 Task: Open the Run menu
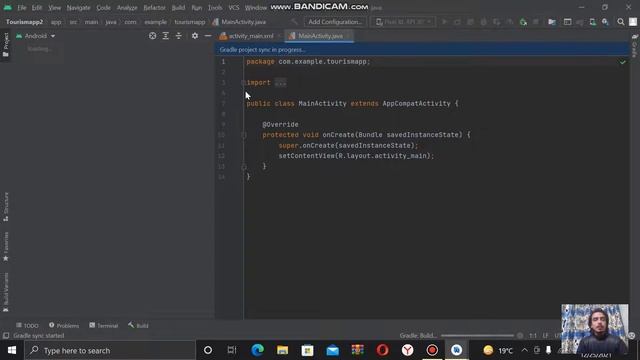(x=196, y=8)
